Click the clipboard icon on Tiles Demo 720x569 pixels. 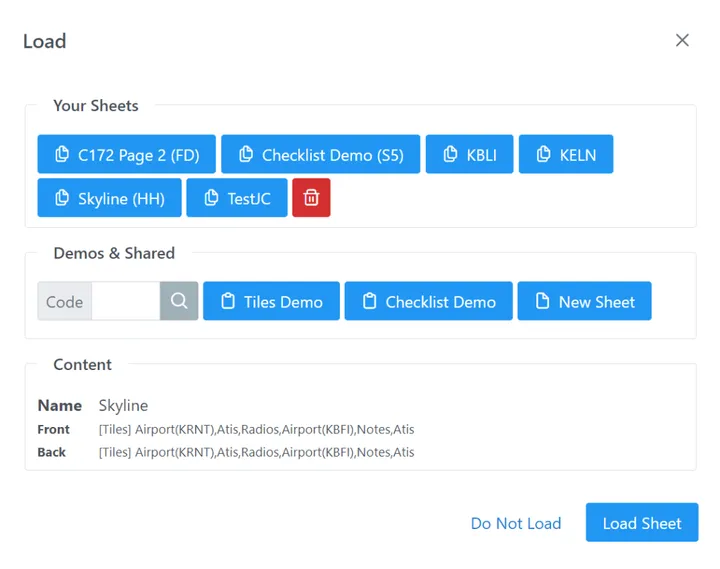click(228, 301)
